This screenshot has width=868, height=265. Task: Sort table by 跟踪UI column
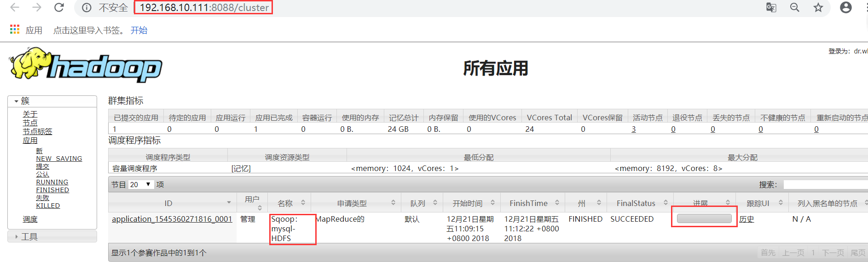(x=762, y=203)
